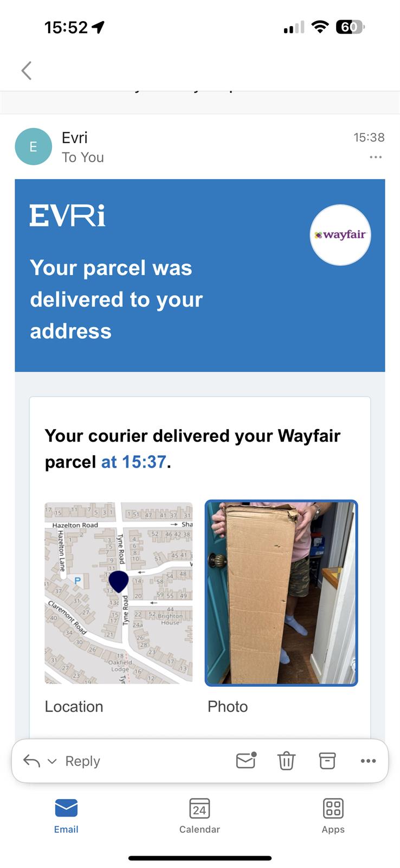Tap the Evri sender avatar

33,146
